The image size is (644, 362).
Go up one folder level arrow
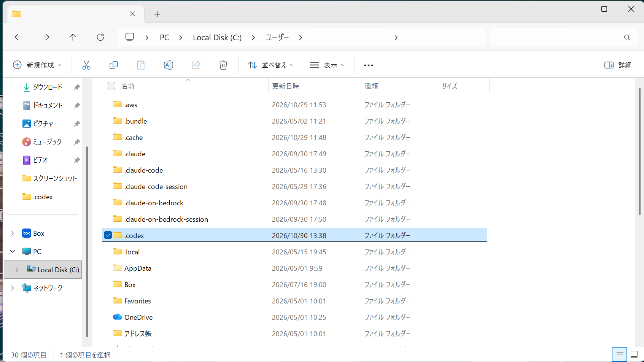click(73, 37)
